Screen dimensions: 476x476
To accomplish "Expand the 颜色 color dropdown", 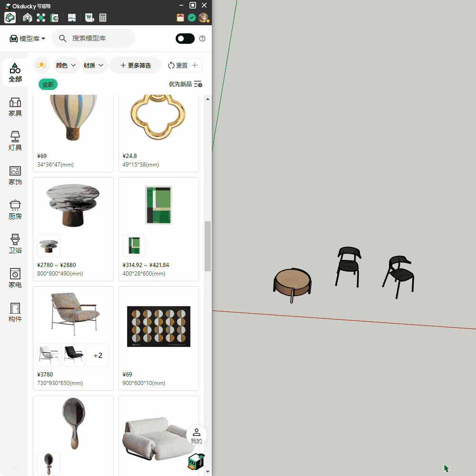I will click(x=66, y=65).
